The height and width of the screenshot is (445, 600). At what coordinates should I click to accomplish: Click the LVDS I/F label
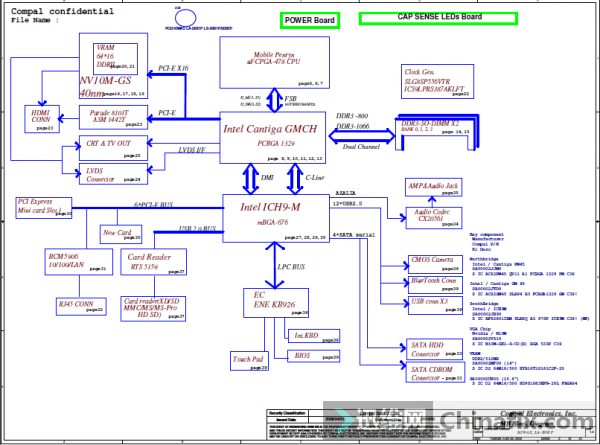(x=192, y=150)
